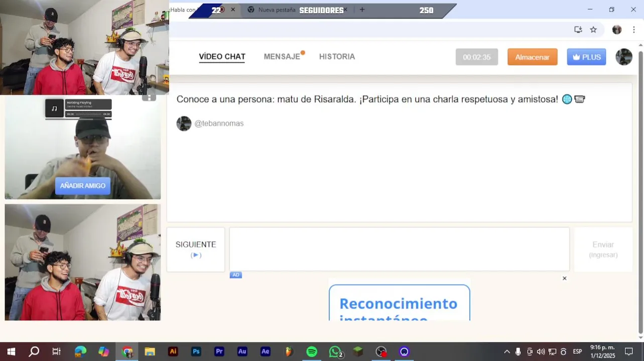Show hidden system tray icons
Viewport: 644px width, 361px height.
507,351
